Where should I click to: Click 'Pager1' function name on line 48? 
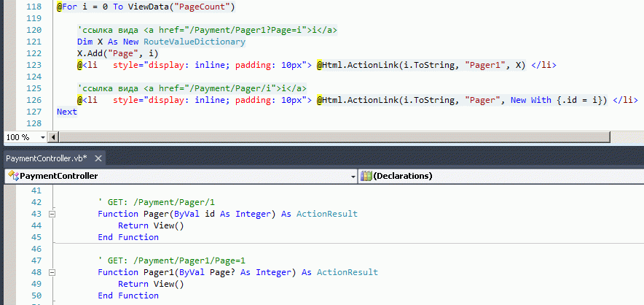[x=159, y=272]
